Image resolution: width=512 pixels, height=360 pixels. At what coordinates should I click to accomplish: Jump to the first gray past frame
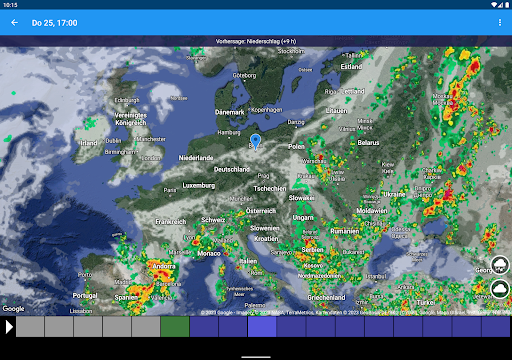click(30, 327)
